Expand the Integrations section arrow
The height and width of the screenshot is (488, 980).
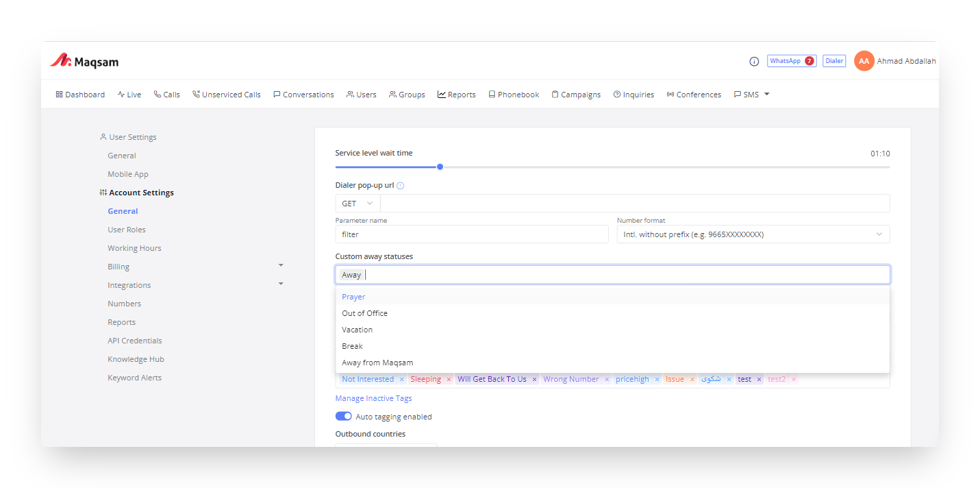[281, 284]
